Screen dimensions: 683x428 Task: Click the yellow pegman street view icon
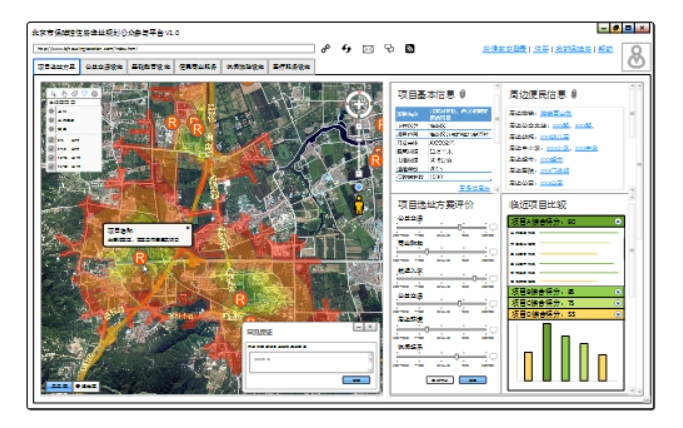point(358,205)
